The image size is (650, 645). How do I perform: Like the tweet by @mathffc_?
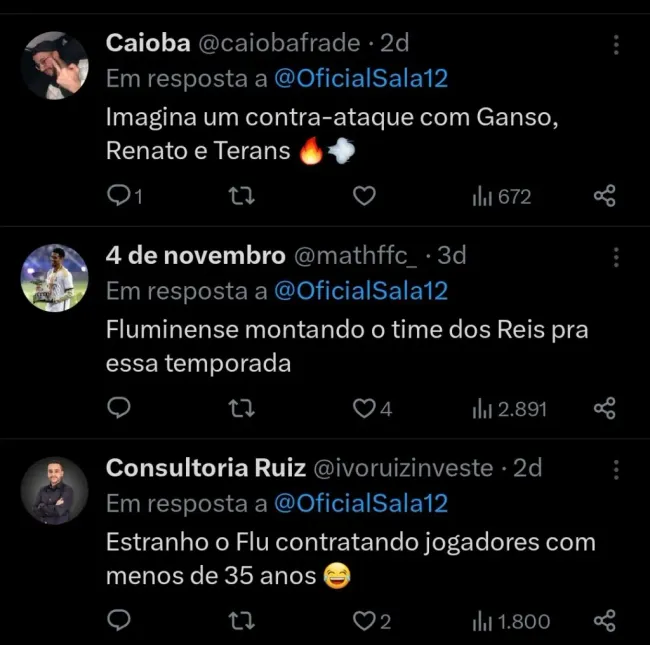365,408
